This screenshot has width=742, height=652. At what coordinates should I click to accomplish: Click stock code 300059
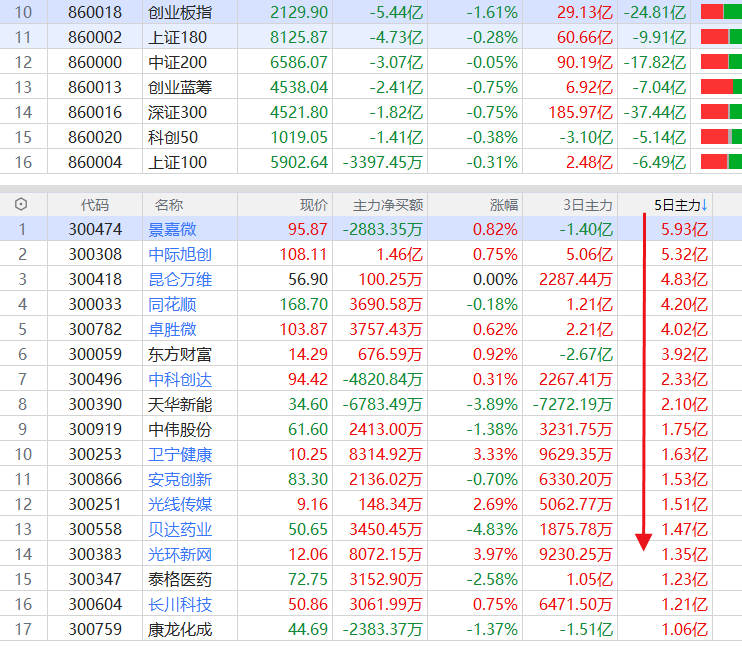click(95, 354)
